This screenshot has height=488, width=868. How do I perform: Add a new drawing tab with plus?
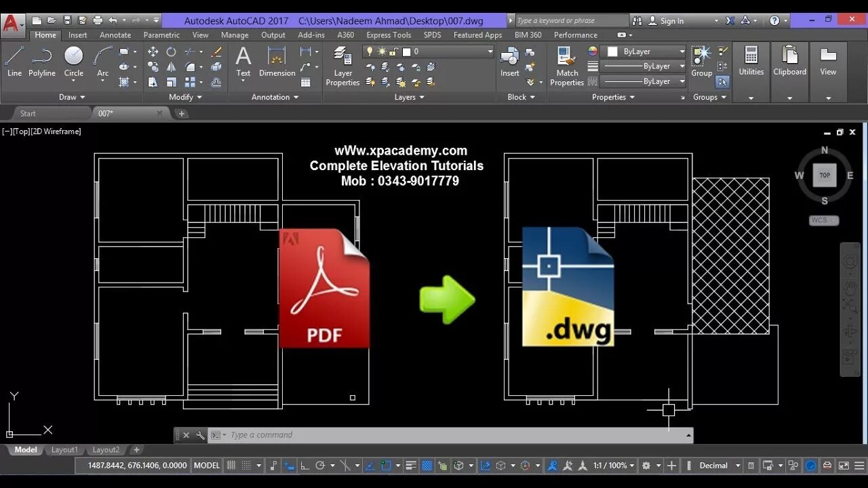click(182, 114)
